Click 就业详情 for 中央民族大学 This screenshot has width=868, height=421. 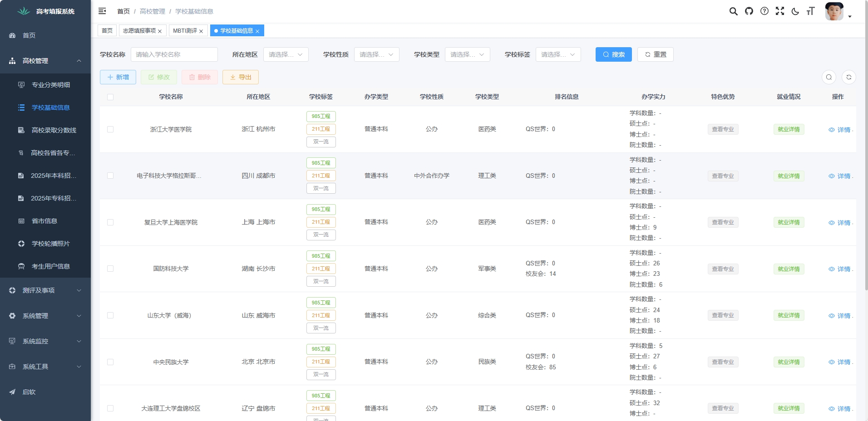click(789, 362)
